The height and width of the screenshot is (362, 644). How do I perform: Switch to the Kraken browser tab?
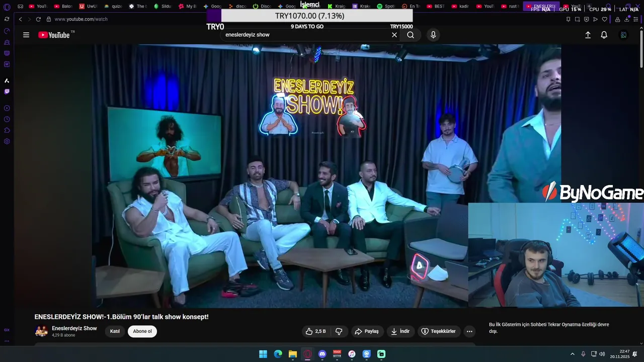click(x=362, y=7)
